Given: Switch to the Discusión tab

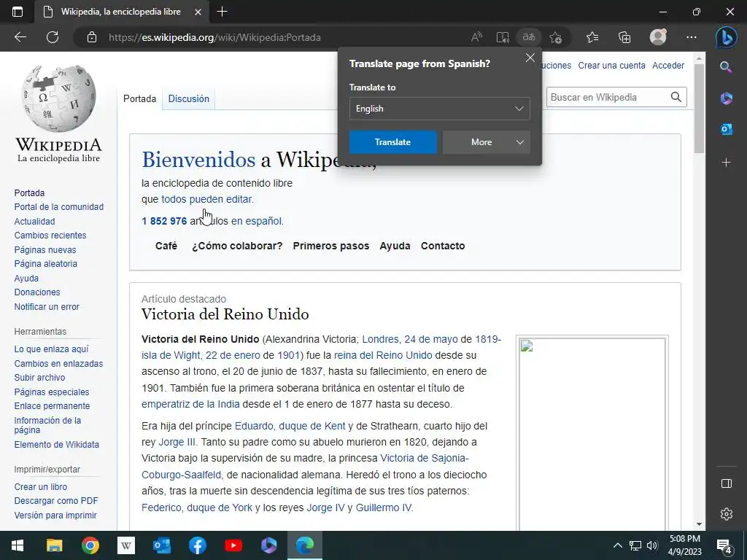Looking at the screenshot, I should click(x=189, y=98).
